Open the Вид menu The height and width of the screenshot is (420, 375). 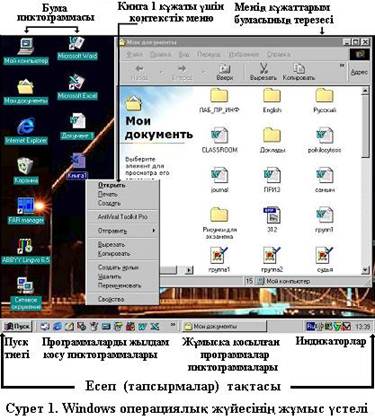(184, 54)
